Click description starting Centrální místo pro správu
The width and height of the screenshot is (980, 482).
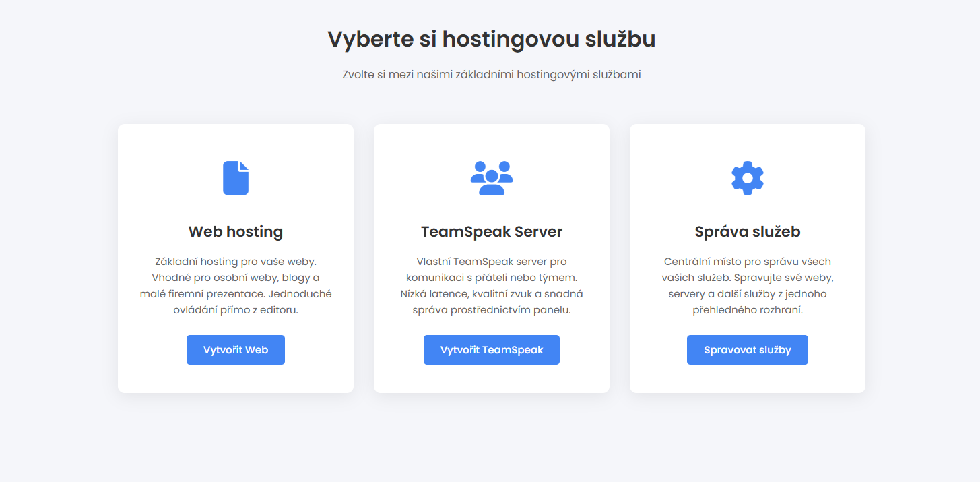pos(748,286)
